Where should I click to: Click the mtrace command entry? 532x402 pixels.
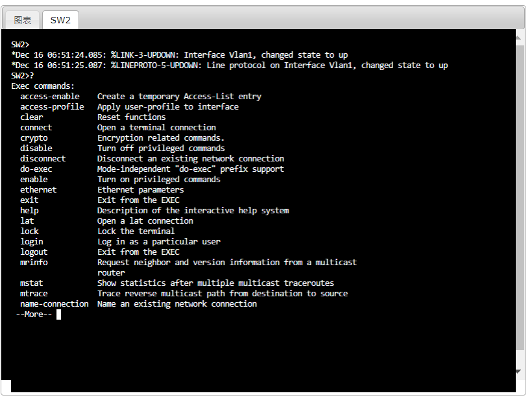coord(34,294)
